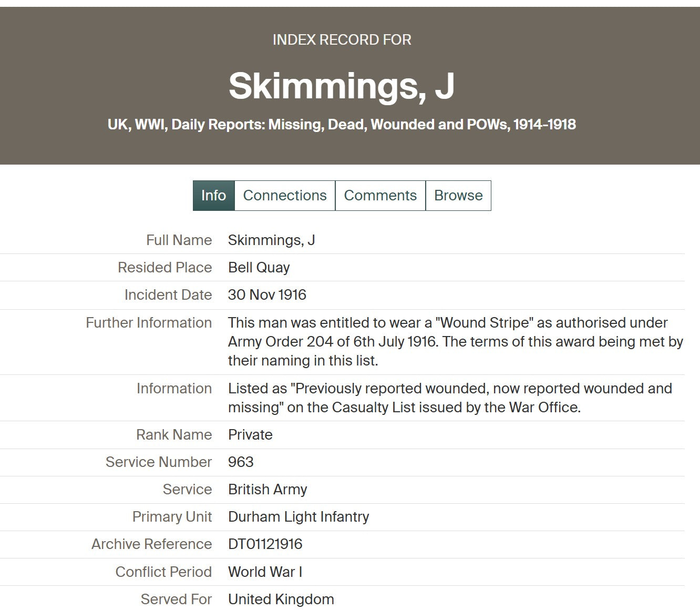Click the rank value Private
The width and height of the screenshot is (700, 610).
point(250,435)
